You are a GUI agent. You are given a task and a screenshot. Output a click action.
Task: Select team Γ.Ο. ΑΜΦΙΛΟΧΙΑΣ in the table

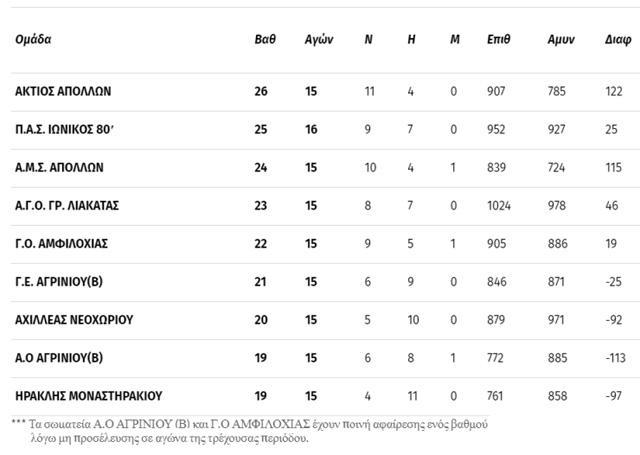(61, 244)
